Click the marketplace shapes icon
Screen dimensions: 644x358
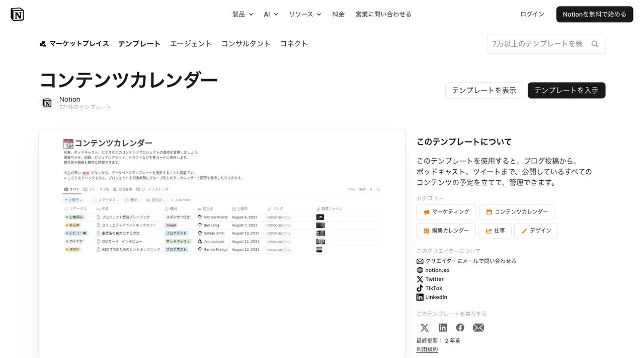pos(43,44)
